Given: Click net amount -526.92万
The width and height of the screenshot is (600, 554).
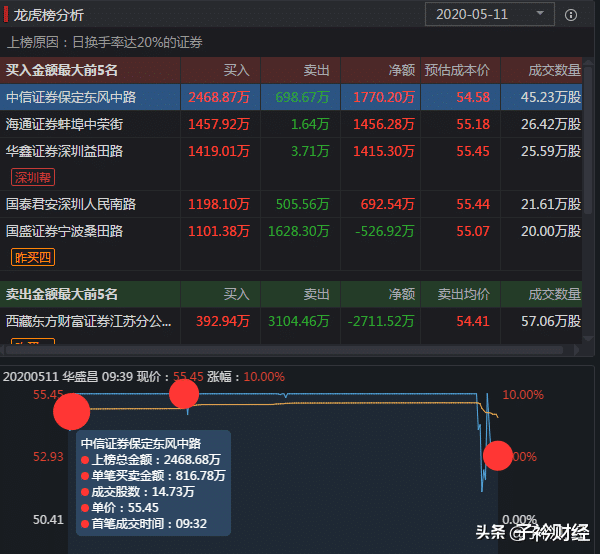Looking at the screenshot, I should pos(385,231).
